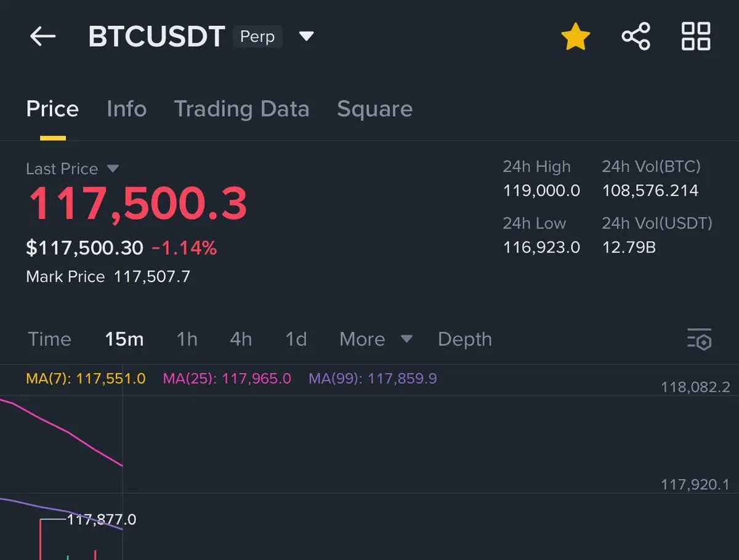Open chart settings icon beside Depth
The width and height of the screenshot is (739, 560).
[x=700, y=339]
